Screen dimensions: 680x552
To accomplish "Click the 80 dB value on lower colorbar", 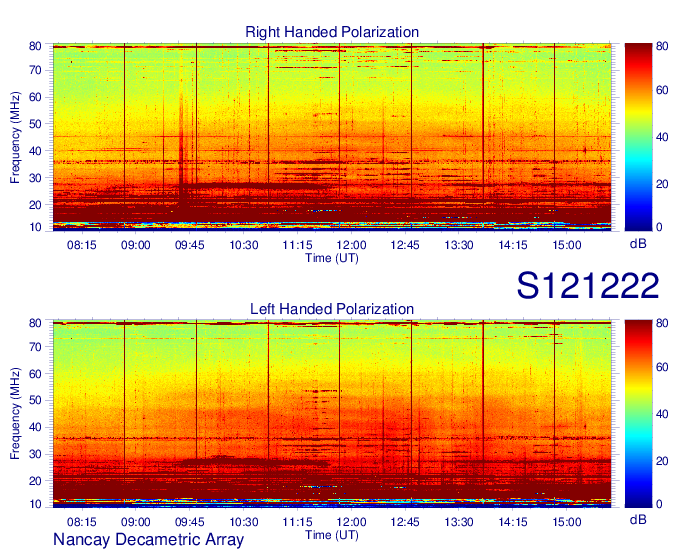I will (662, 323).
